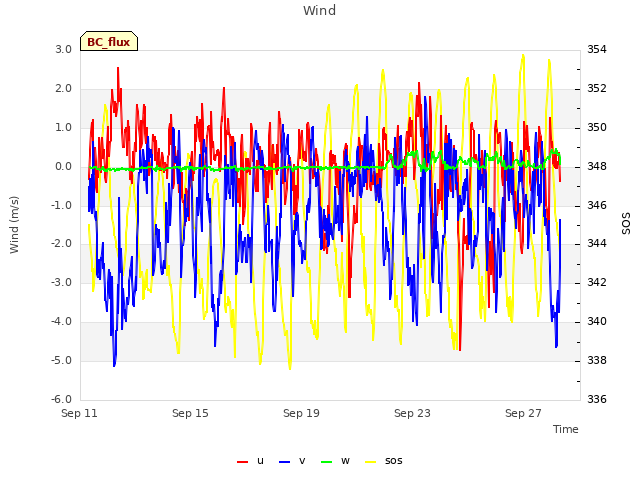Click the Sep 19 tick label
640x480 pixels.
[301, 413]
